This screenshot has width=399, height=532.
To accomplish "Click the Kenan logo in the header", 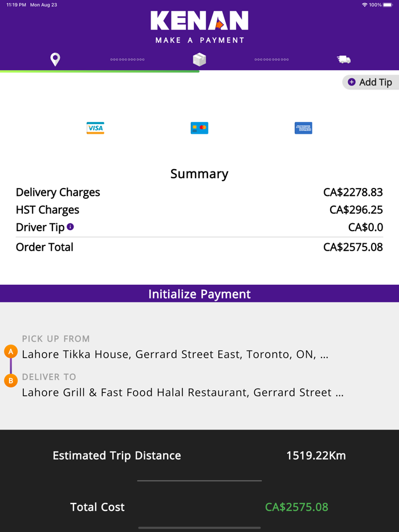I will pos(199,21).
